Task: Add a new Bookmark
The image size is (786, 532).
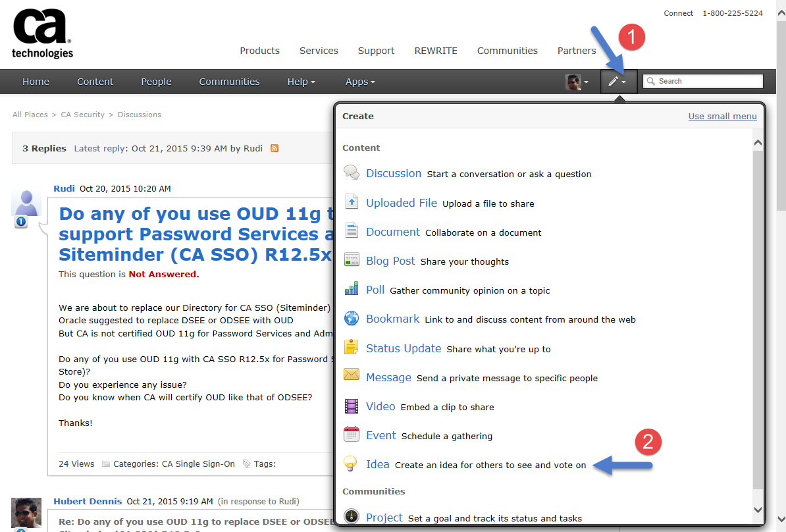Action: tap(393, 319)
